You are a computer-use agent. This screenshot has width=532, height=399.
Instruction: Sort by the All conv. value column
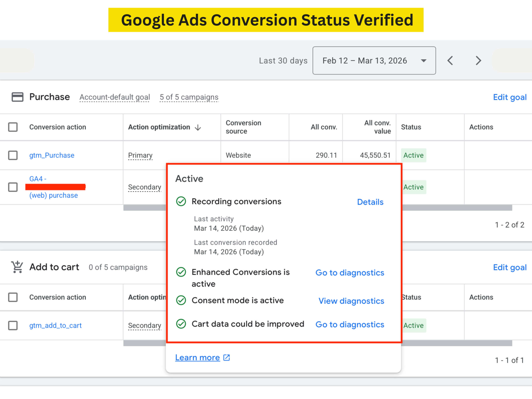pos(377,127)
